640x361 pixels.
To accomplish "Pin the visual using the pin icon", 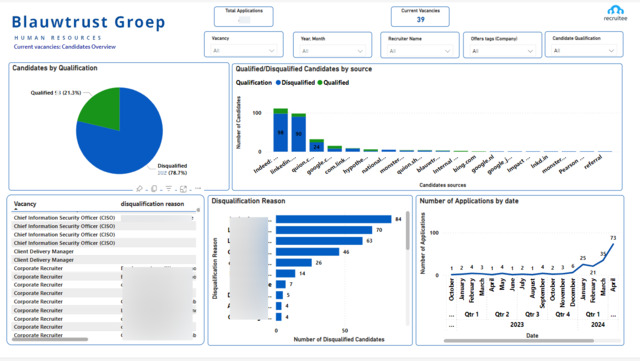I will tap(139, 189).
